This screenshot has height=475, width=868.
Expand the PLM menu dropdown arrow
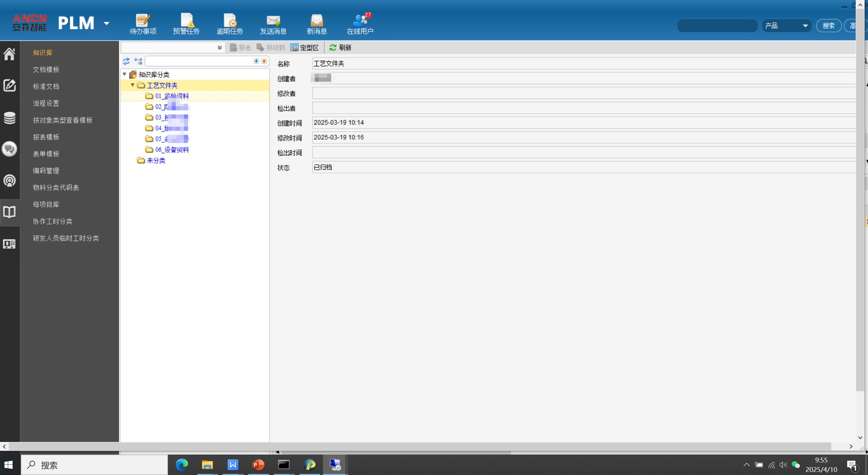pos(107,23)
